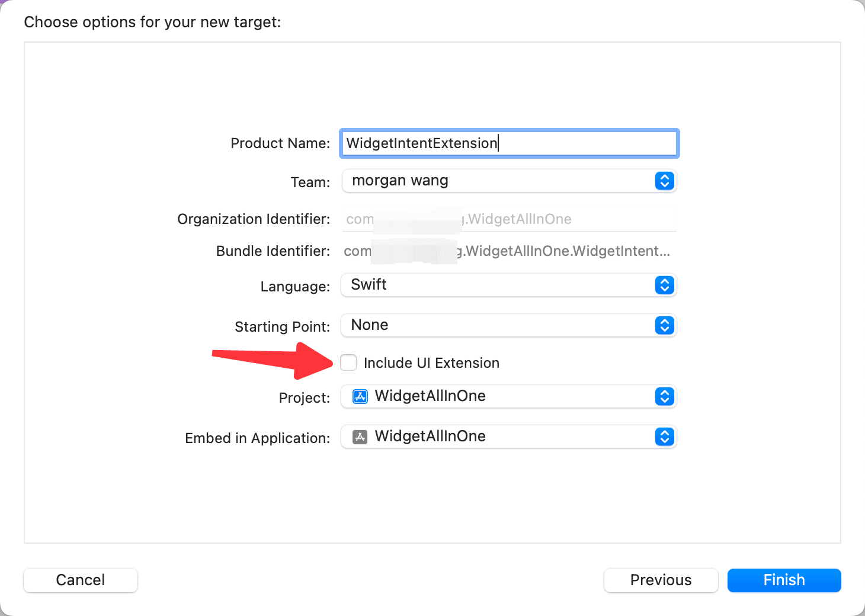Screen dimensions: 865x616
Task: Click the chevron on Embed in Application popup
Action: [x=665, y=437]
